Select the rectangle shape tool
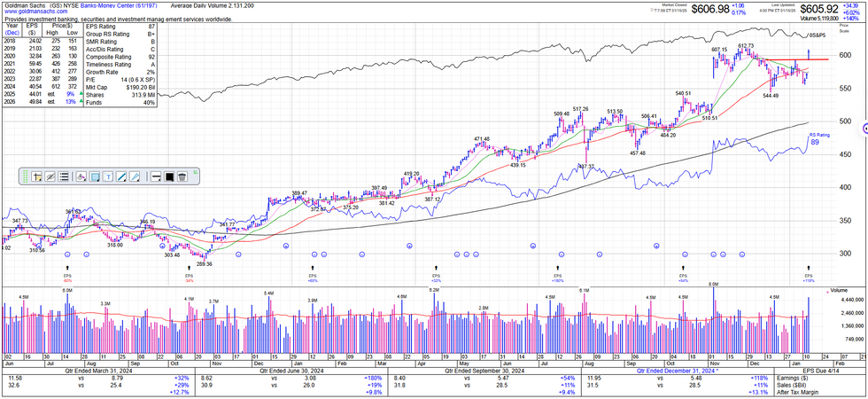This screenshot has width=868, height=399. point(95,176)
